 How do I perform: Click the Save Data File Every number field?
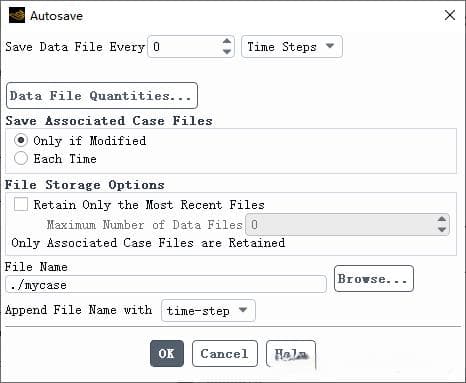[184, 47]
